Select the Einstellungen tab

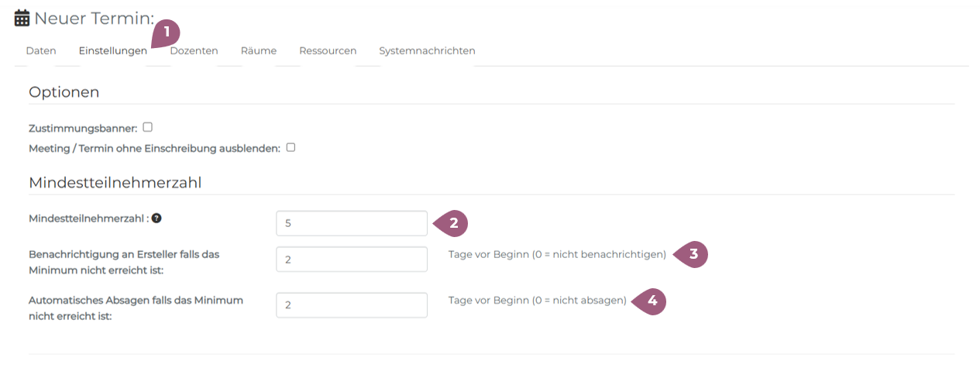pyautogui.click(x=112, y=51)
